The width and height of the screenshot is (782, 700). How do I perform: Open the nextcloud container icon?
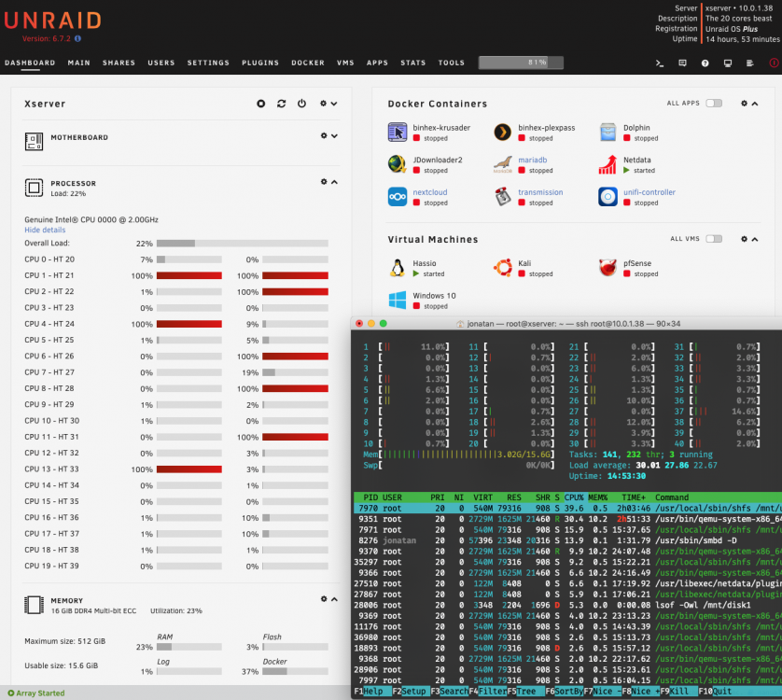(x=398, y=197)
